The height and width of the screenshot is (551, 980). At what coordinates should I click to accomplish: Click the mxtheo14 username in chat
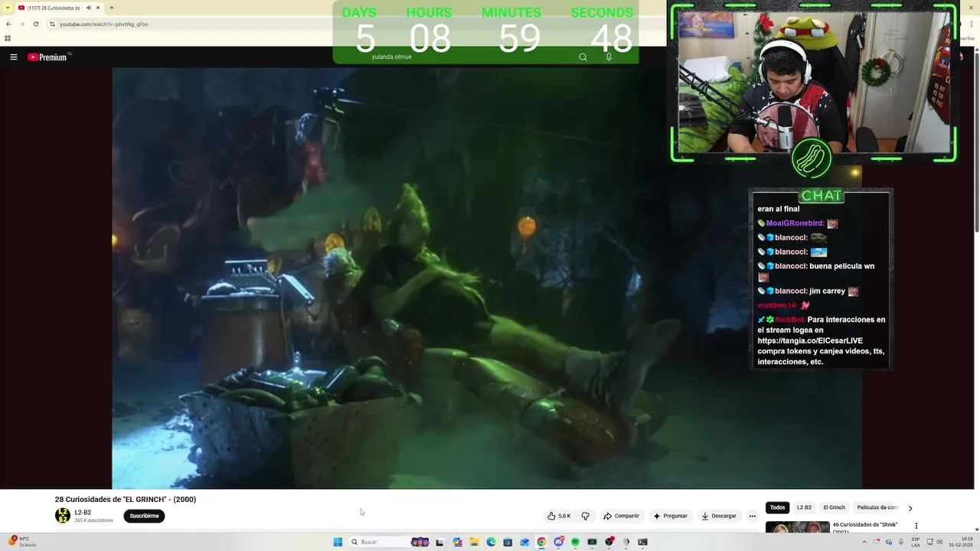pyautogui.click(x=777, y=305)
